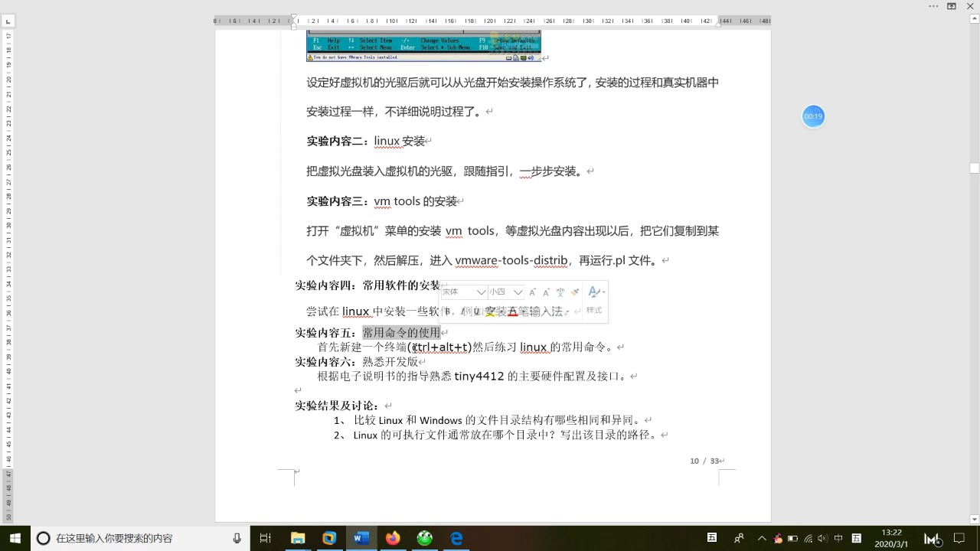Click the battery status tray icon
The image size is (980, 551).
point(792,538)
